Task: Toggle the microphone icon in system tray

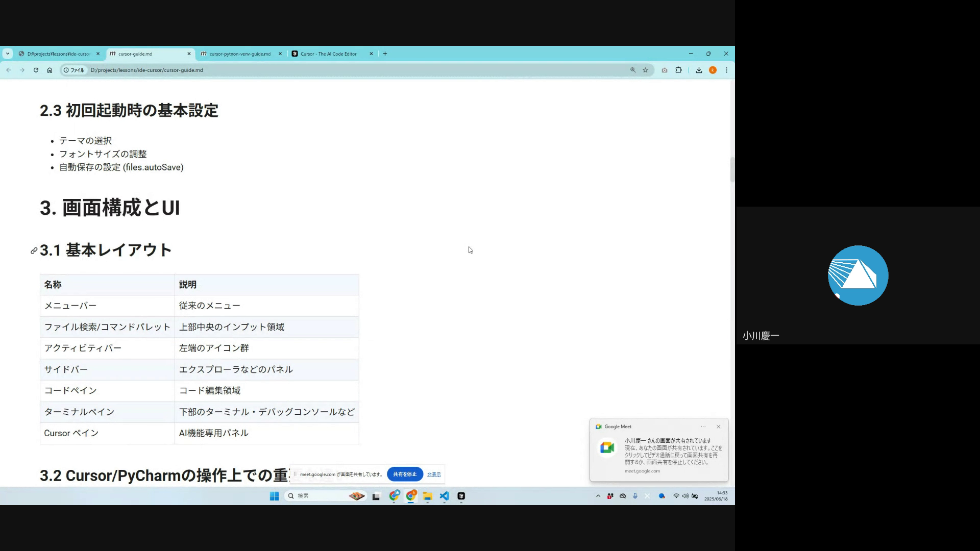Action: pos(635,496)
